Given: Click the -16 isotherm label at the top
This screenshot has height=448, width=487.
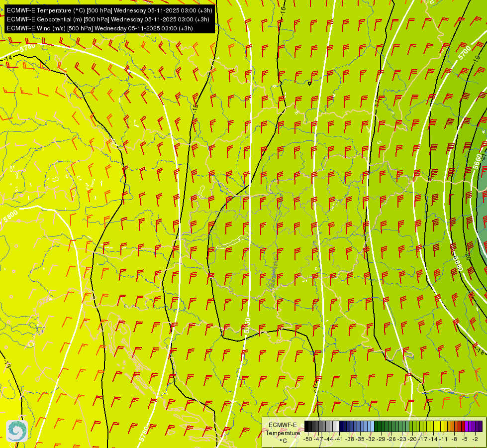Looking at the screenshot, I should pos(283,12).
